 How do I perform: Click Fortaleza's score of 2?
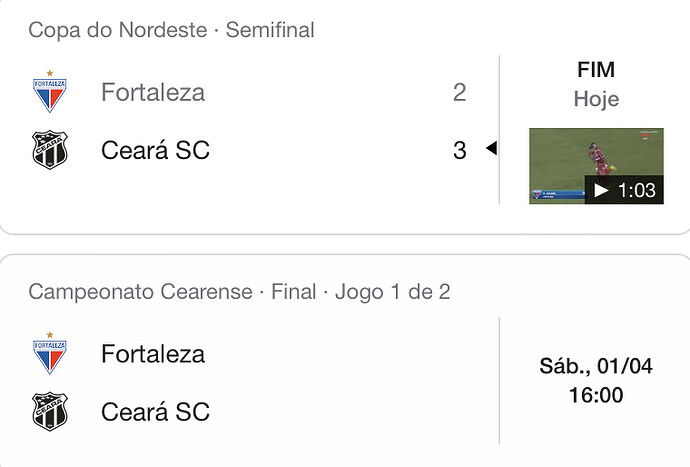(x=459, y=92)
